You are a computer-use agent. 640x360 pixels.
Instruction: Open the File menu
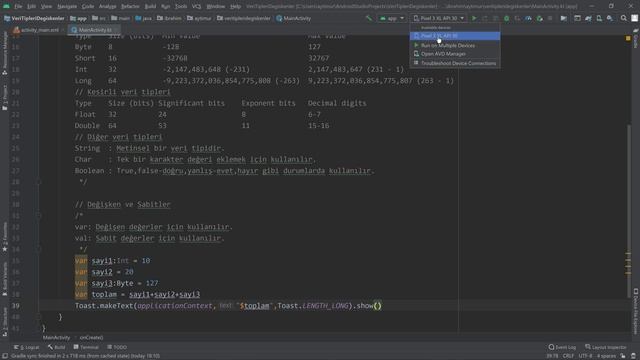pyautogui.click(x=18, y=6)
